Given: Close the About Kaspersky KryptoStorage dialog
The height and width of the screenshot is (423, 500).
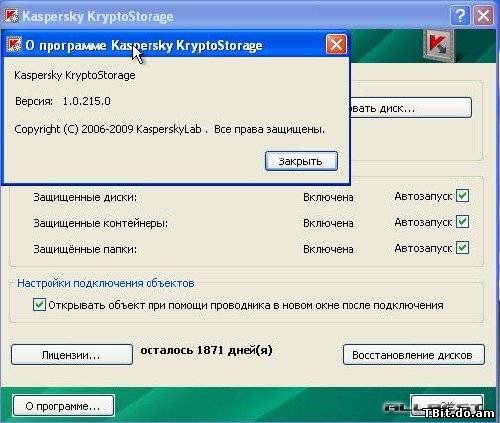Looking at the screenshot, I should pyautogui.click(x=336, y=44).
